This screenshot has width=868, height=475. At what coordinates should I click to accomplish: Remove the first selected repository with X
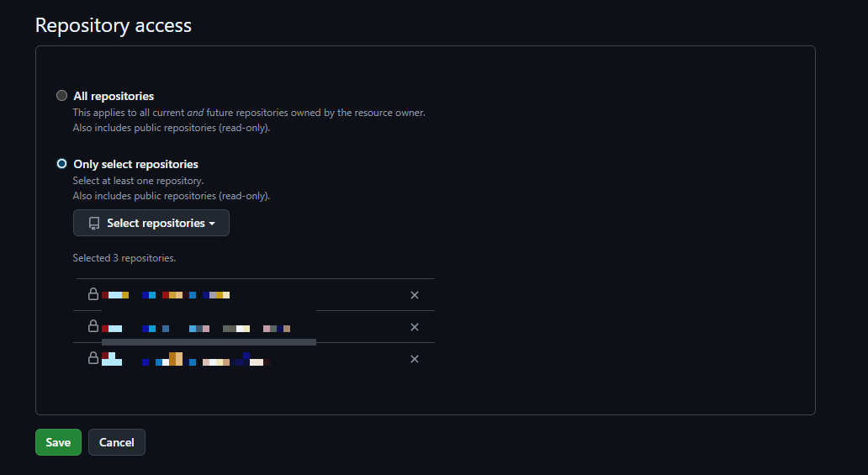(414, 295)
